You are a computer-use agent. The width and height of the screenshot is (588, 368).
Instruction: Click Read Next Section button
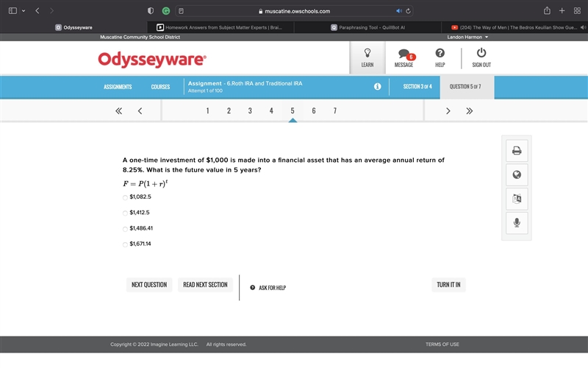(x=205, y=285)
